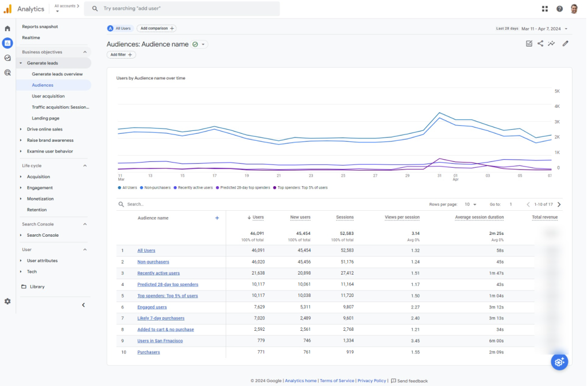
Task: Open Likely 7-day purchasers link
Action: tap(161, 318)
